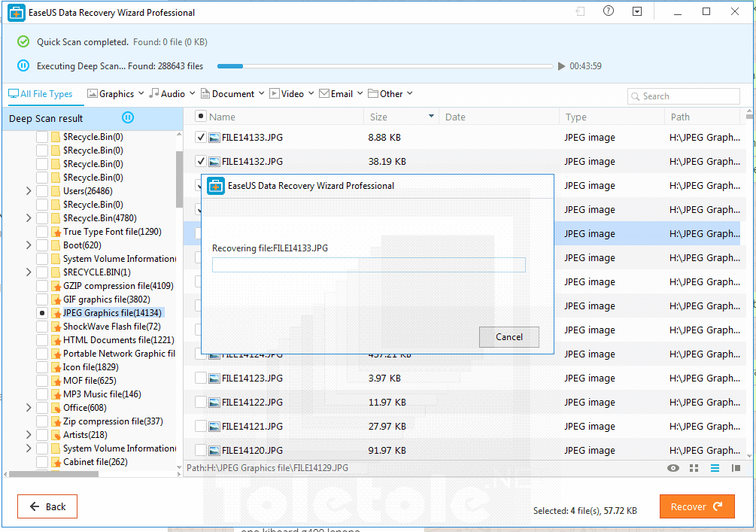
Task: Click the GZIP compression file icon
Action: pyautogui.click(x=56, y=286)
